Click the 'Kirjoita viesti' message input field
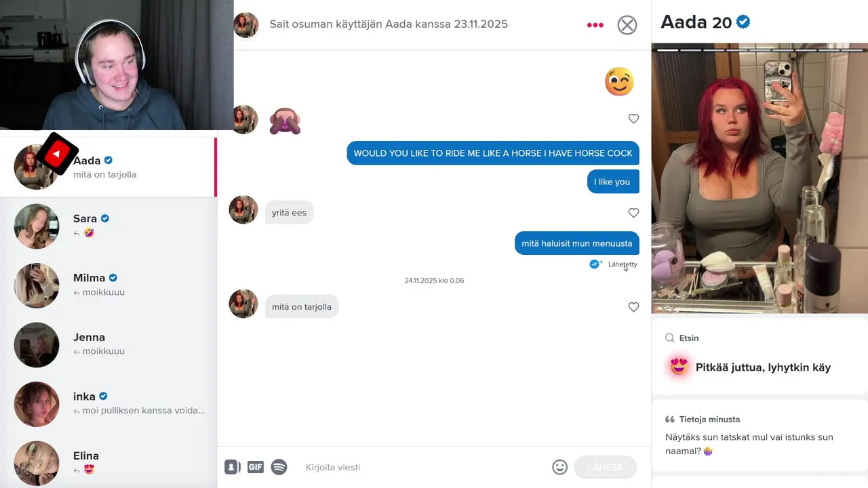 click(x=424, y=467)
